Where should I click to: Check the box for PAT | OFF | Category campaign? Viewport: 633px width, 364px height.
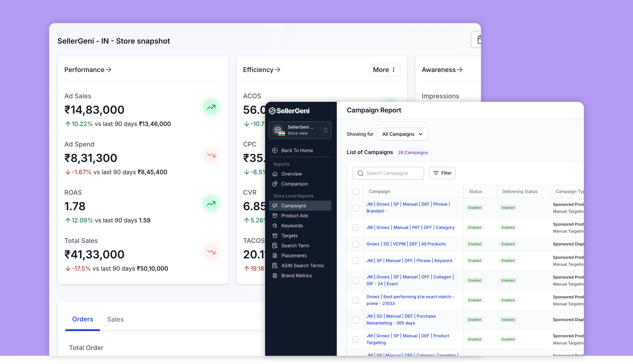355,228
